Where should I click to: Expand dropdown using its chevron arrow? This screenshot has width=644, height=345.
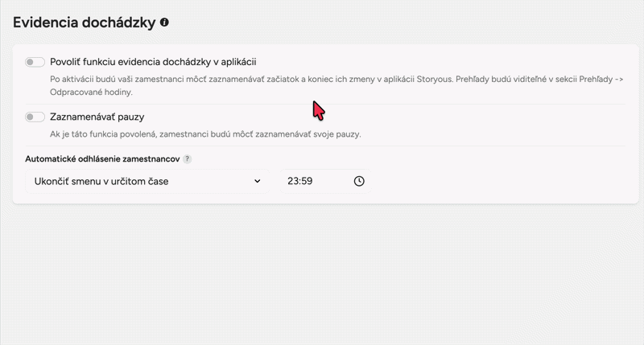pos(257,182)
